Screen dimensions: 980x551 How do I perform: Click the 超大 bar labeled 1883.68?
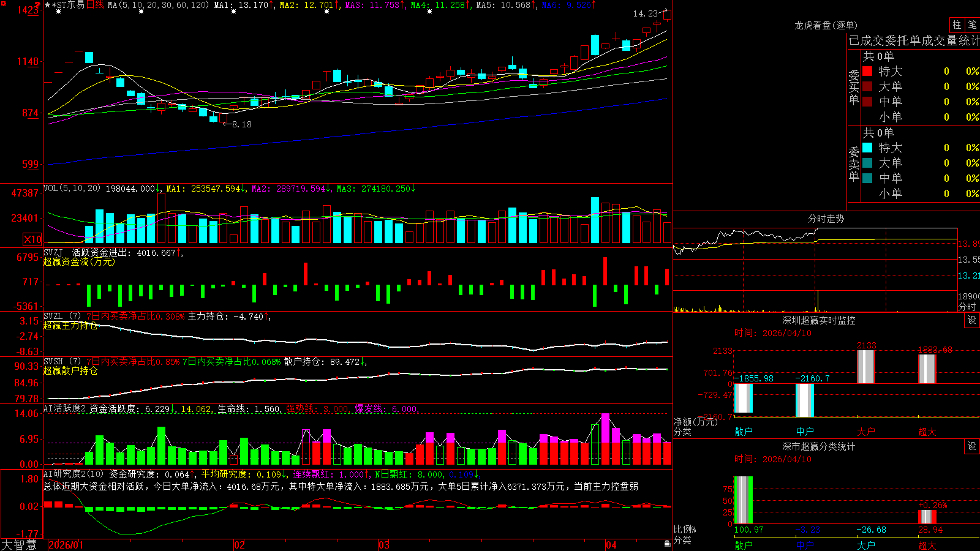click(927, 369)
